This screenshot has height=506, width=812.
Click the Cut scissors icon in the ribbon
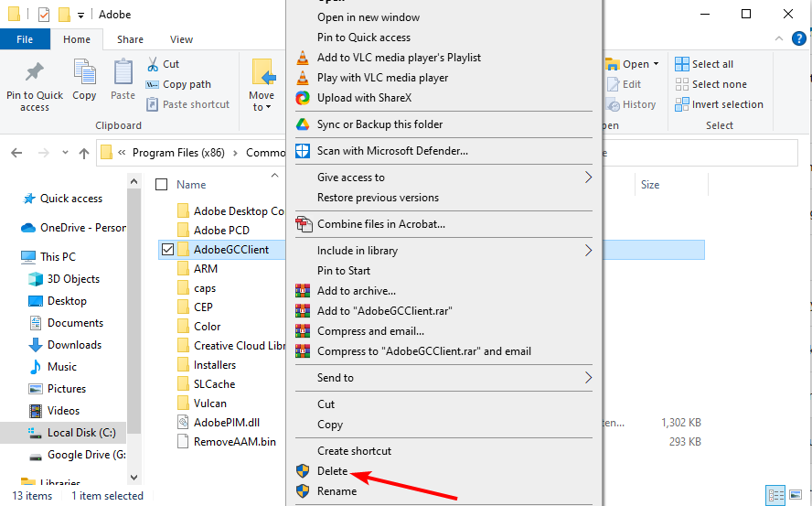point(153,64)
